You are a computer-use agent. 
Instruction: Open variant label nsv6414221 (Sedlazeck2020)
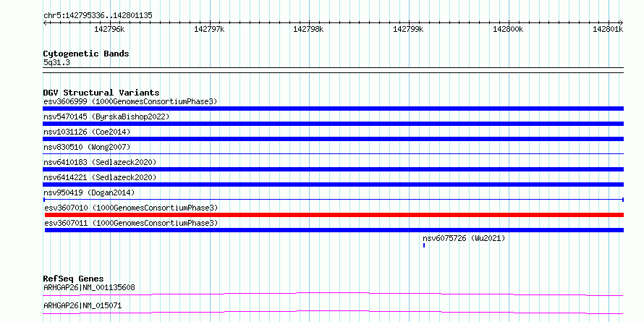(x=100, y=177)
